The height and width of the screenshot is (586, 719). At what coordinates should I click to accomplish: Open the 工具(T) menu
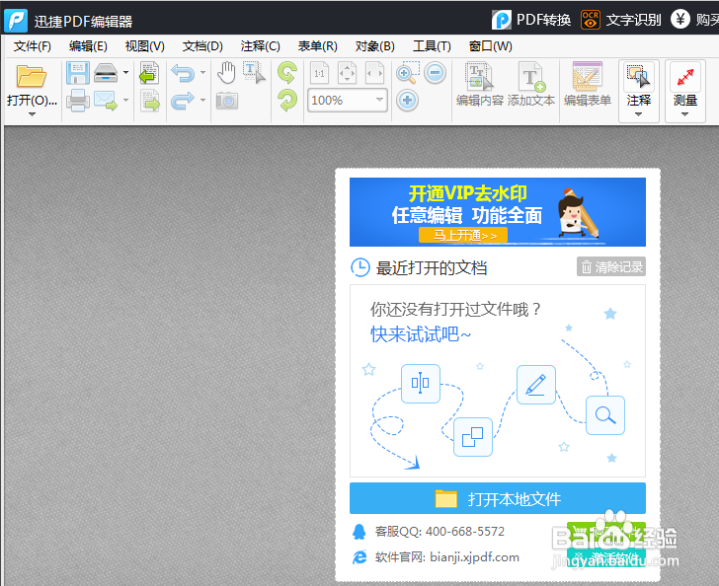click(x=431, y=46)
